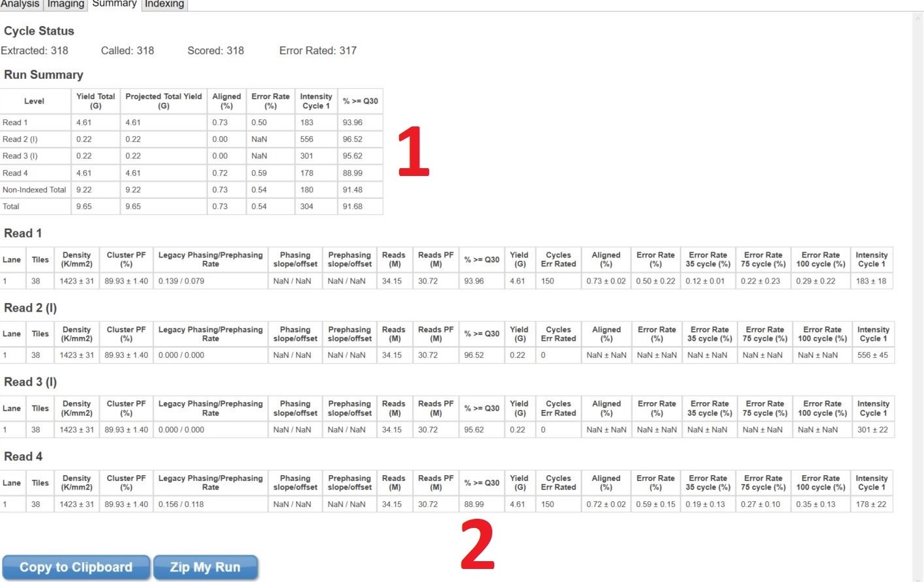924x582 pixels.
Task: Go to the Indexing tab
Action: [164, 4]
